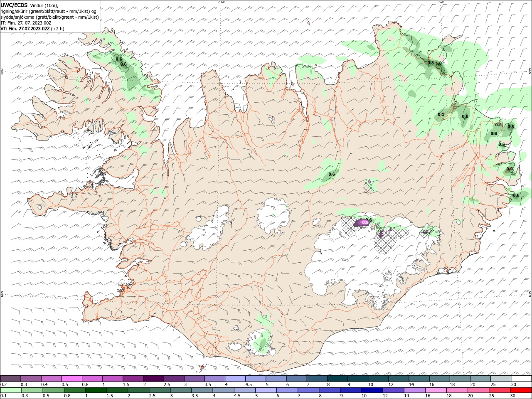Screen dimensions: 532x399
Task: Pick the dark plum 2 snow-scale swatch
Action: pos(153,378)
